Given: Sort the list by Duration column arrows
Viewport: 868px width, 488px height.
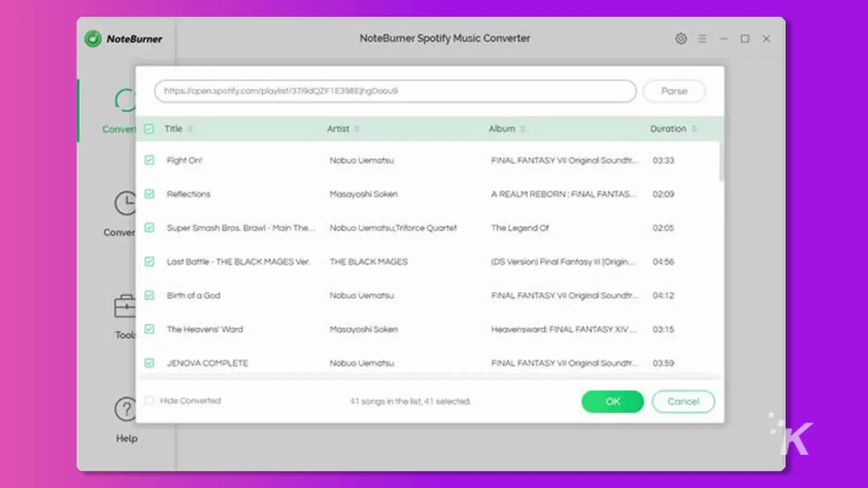Looking at the screenshot, I should point(694,129).
